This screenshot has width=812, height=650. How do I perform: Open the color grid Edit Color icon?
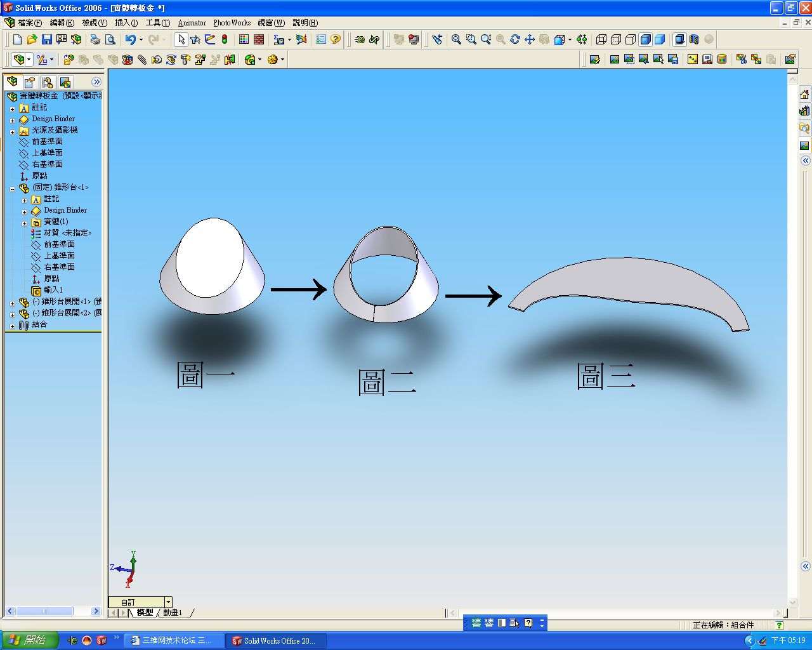click(244, 39)
